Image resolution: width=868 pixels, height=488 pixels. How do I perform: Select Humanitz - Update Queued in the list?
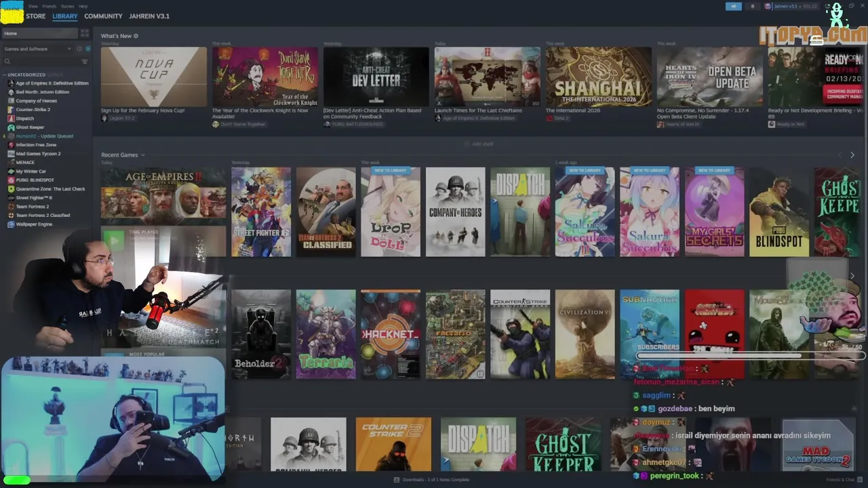click(44, 136)
